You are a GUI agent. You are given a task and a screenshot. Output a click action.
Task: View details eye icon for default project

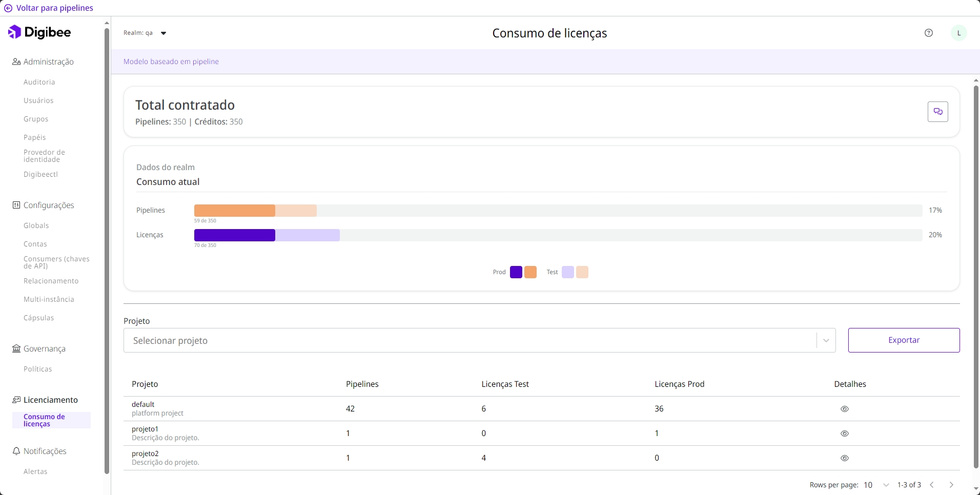tap(845, 409)
